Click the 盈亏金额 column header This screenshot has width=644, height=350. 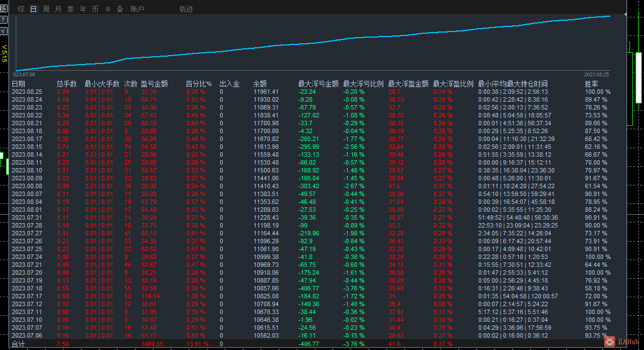coord(155,84)
